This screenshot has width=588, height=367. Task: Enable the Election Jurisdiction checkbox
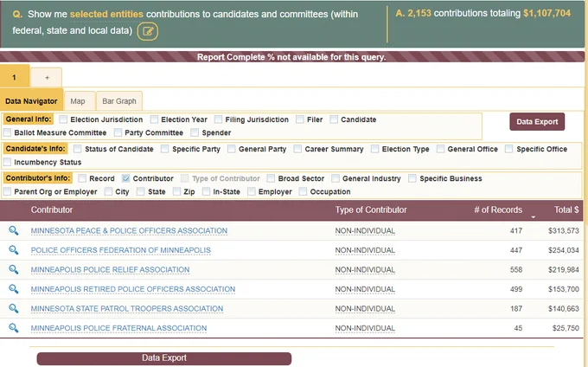[x=63, y=119]
